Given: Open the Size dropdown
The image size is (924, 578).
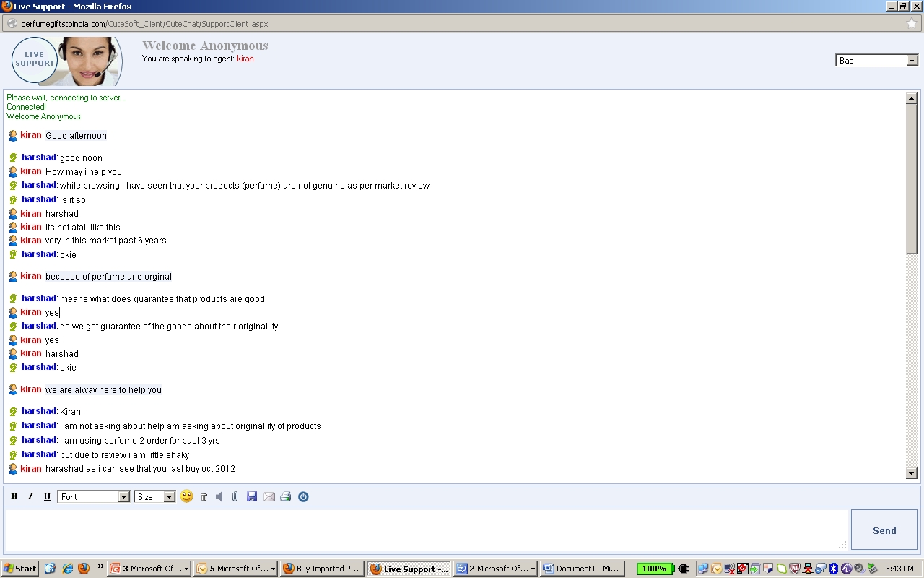Looking at the screenshot, I should pos(154,497).
